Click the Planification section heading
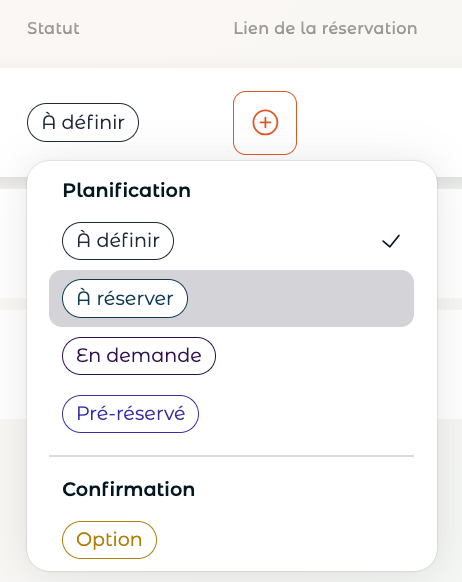The width and height of the screenshot is (462, 582). [127, 190]
